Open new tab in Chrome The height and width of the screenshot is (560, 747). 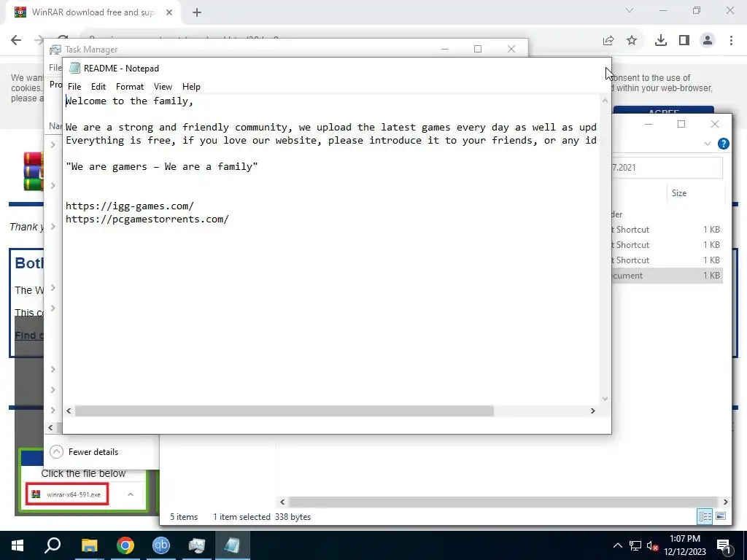tap(197, 12)
